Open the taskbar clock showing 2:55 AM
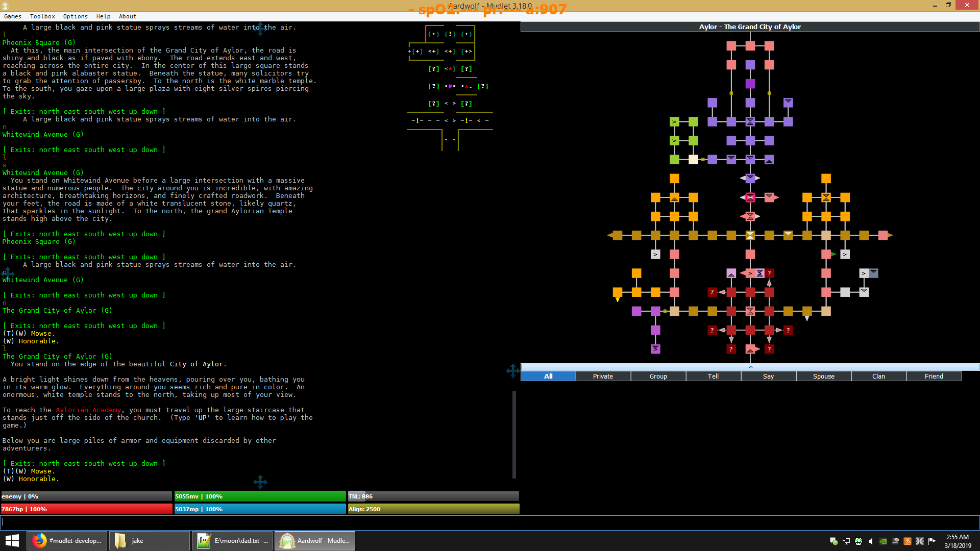 click(958, 541)
